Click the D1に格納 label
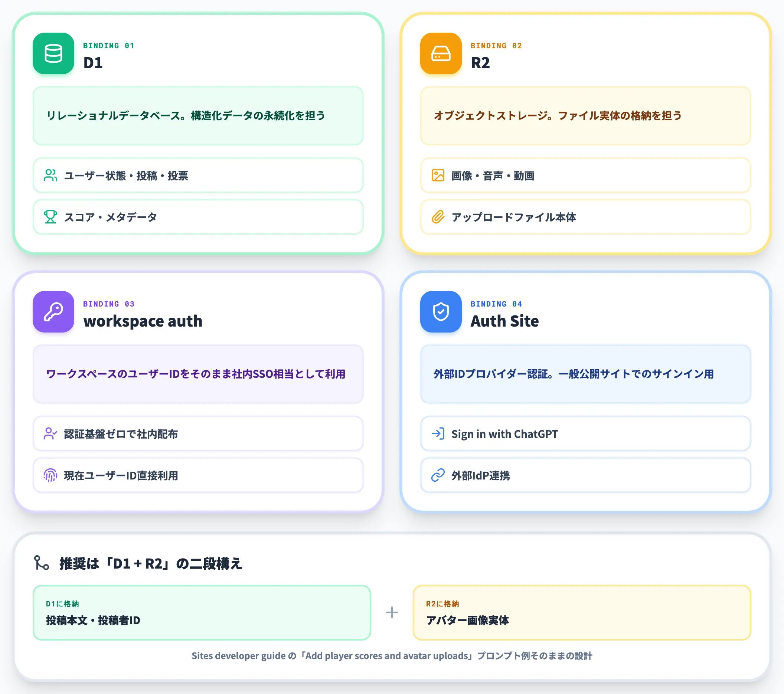Viewport: 784px width, 694px height. click(x=62, y=604)
